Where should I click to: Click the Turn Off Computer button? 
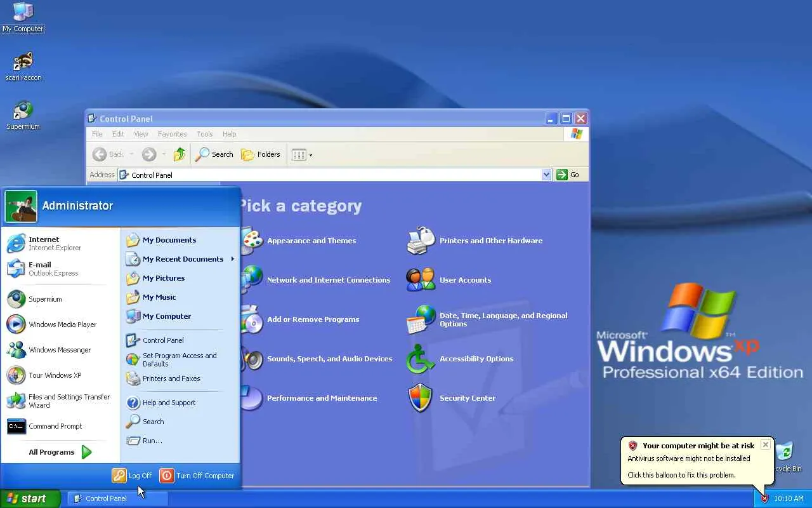[x=197, y=476]
